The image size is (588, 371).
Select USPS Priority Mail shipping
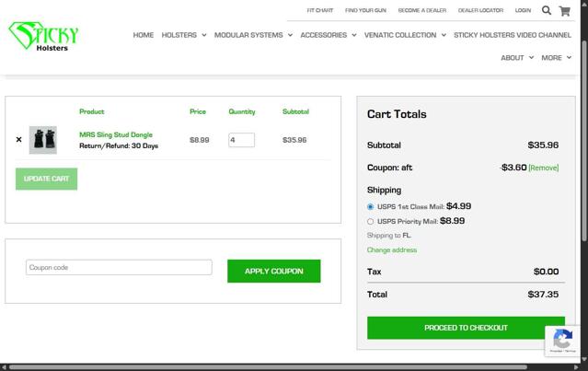371,222
